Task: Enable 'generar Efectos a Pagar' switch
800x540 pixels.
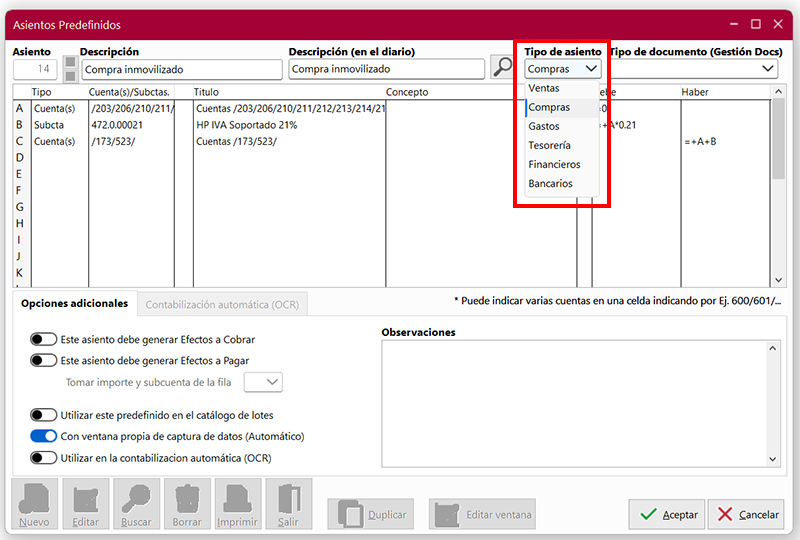Action: click(x=43, y=360)
